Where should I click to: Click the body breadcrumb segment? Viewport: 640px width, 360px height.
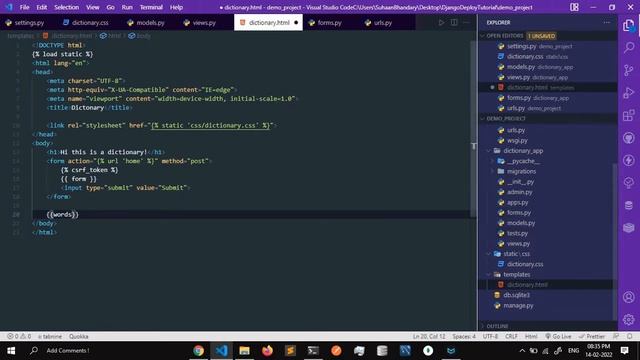click(140, 36)
